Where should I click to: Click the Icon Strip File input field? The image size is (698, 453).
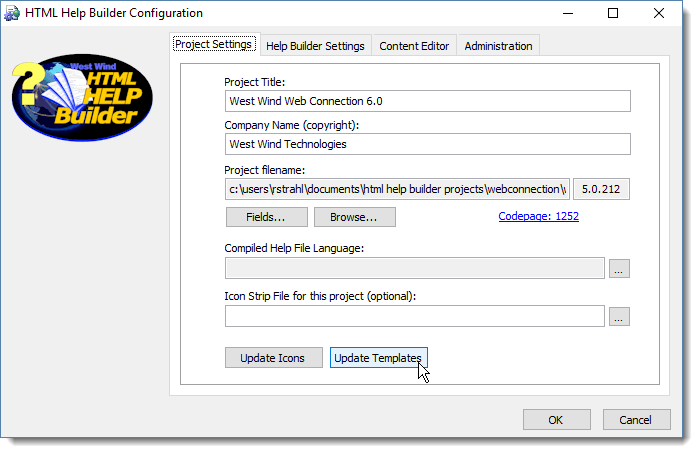(414, 316)
